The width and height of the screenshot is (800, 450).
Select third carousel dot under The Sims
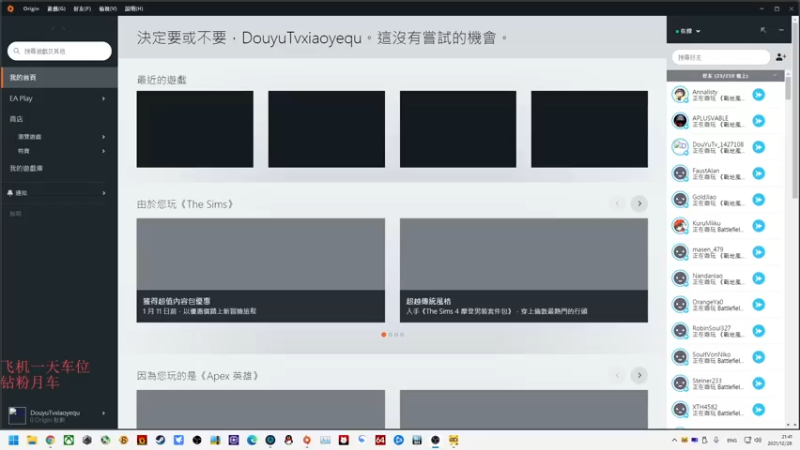point(396,335)
